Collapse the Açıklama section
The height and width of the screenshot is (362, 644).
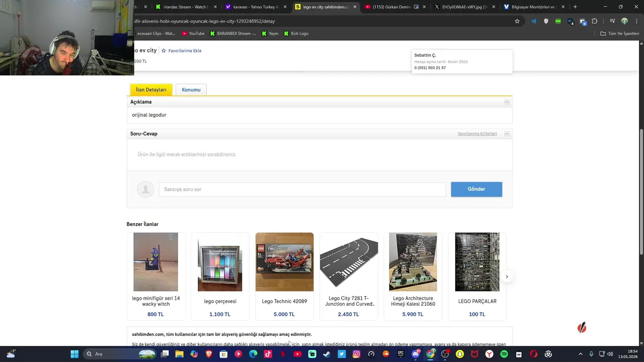tap(507, 102)
